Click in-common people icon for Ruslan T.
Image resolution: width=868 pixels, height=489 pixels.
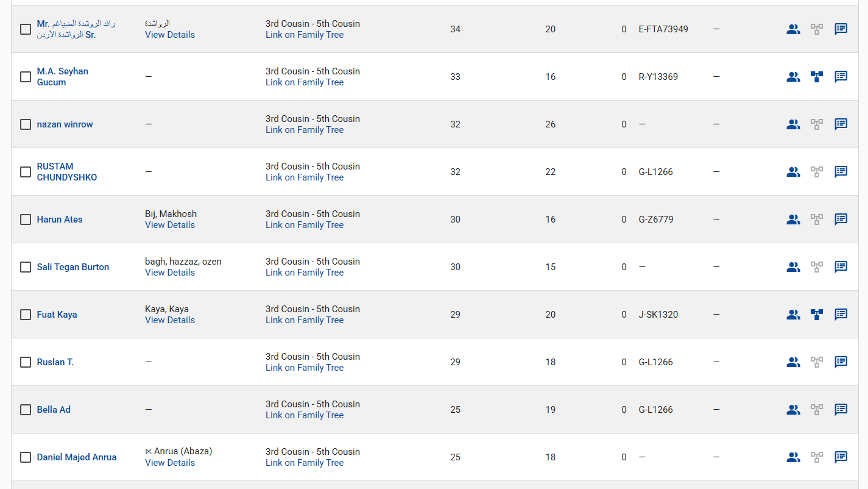tap(793, 362)
